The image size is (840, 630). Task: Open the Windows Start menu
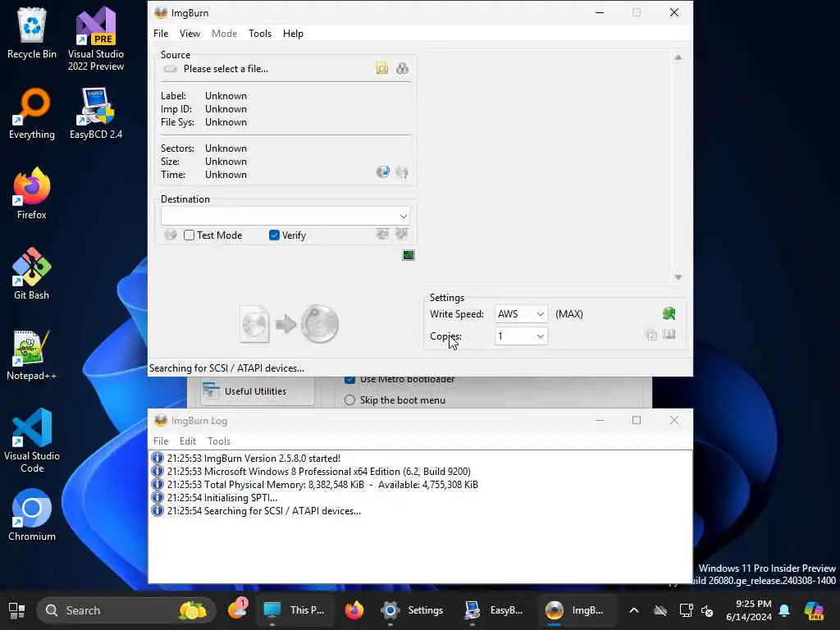[16, 610]
